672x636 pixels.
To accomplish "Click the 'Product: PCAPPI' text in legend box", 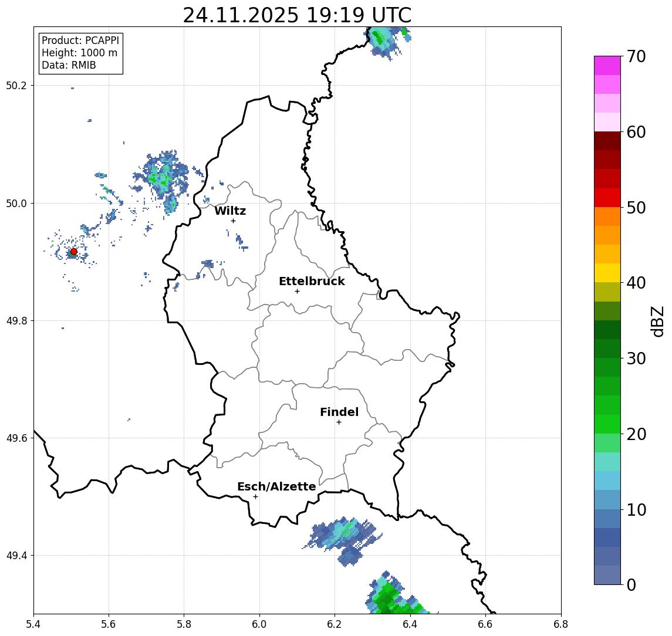I will [80, 40].
